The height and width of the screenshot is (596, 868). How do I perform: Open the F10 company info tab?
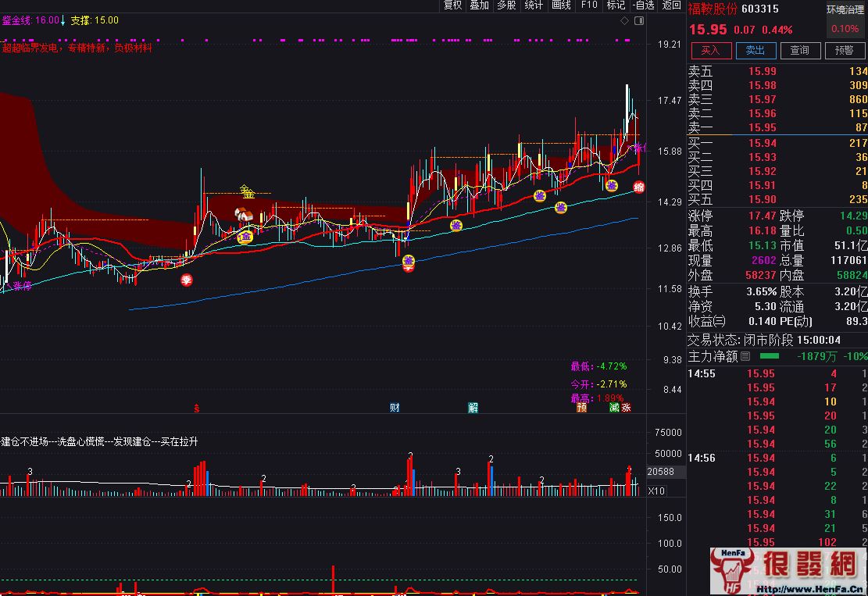(588, 5)
